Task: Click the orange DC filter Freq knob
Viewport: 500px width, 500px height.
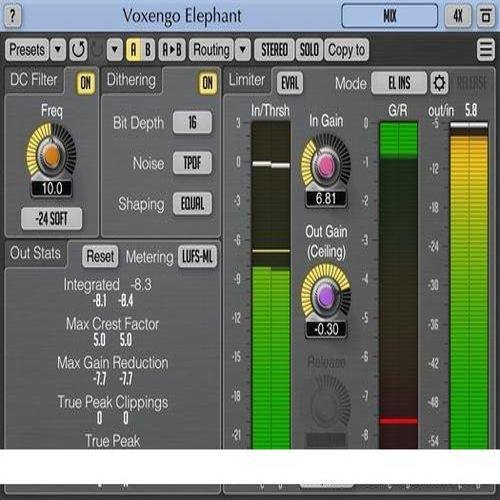Action: (51, 155)
